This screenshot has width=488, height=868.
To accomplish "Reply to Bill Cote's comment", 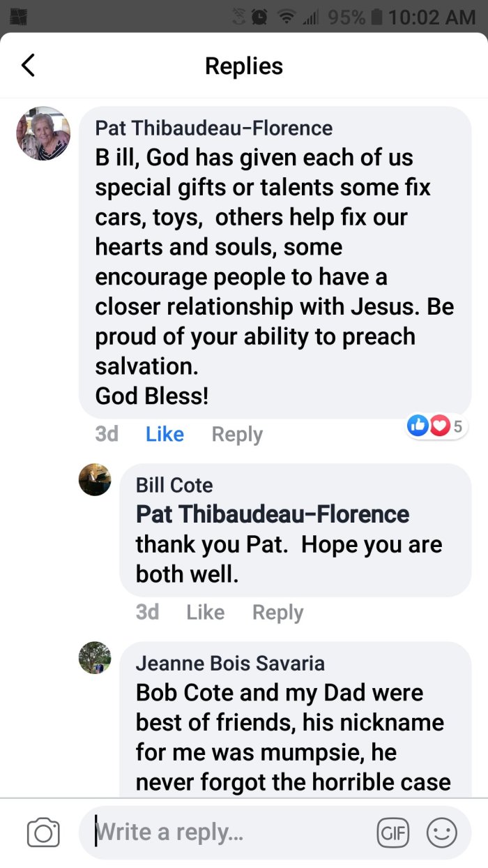I will click(x=277, y=612).
